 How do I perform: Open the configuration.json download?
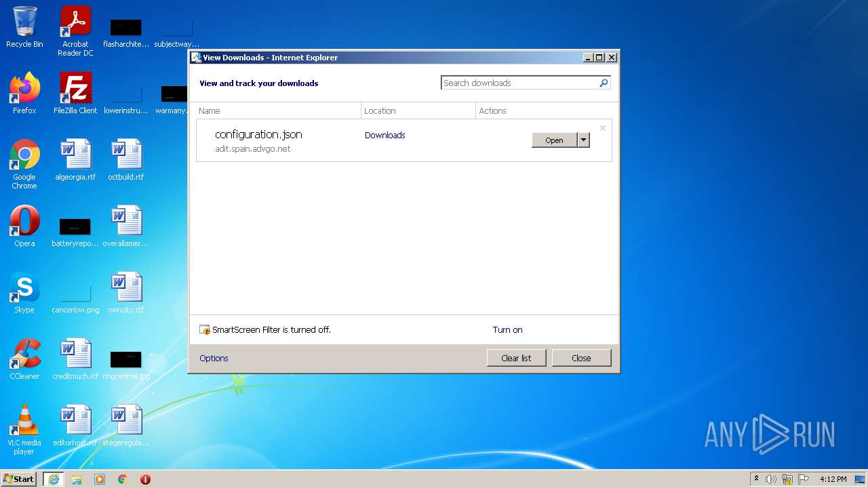tap(554, 140)
